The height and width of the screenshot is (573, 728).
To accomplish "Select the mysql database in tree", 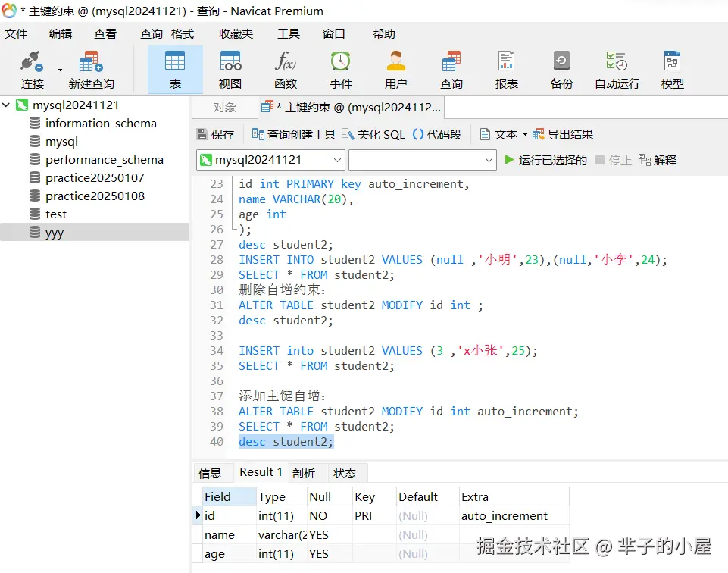I will point(61,141).
